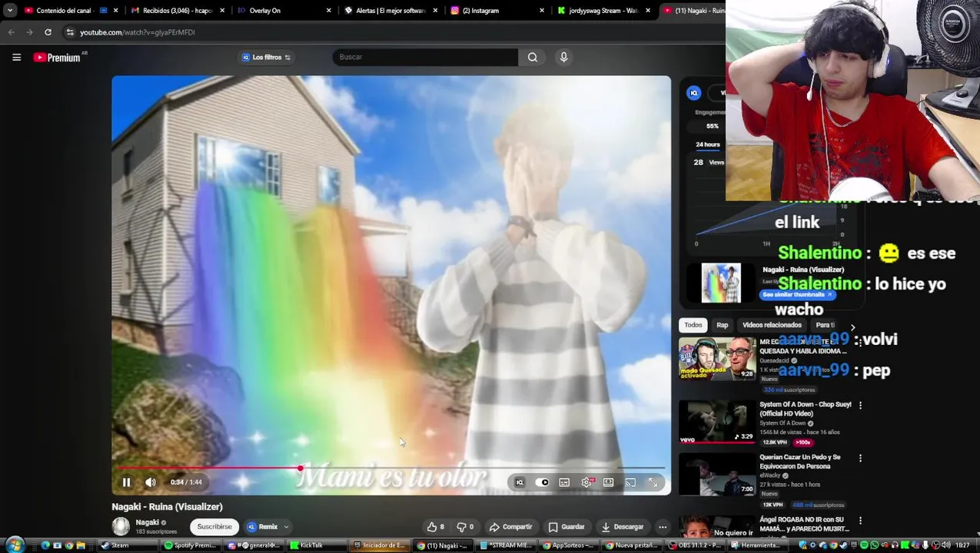
Task: Open the tab search dropdown arrow
Action: click(10, 10)
